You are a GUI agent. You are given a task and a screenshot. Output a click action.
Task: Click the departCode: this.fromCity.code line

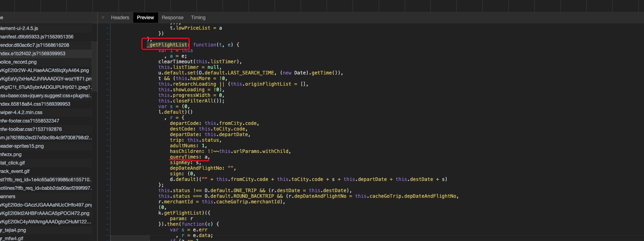[x=215, y=123]
